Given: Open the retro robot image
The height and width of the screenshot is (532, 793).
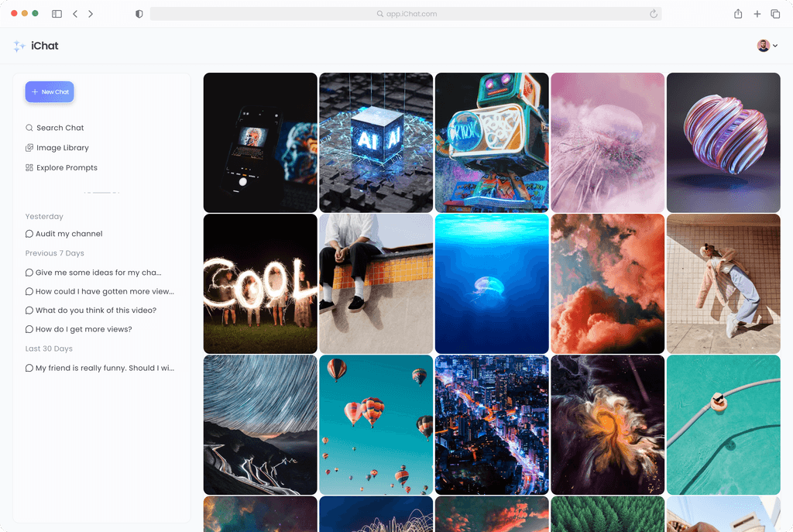Looking at the screenshot, I should (492, 142).
